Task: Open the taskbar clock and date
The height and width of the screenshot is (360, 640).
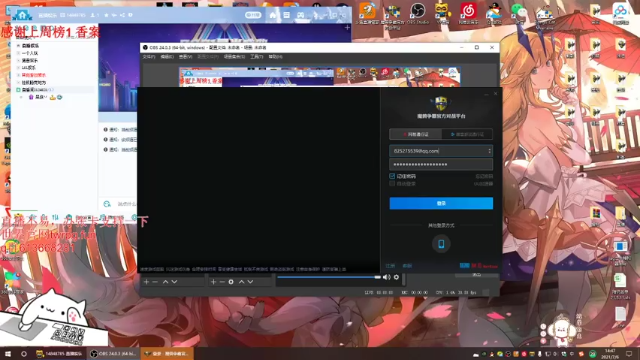Action: [x=610, y=353]
